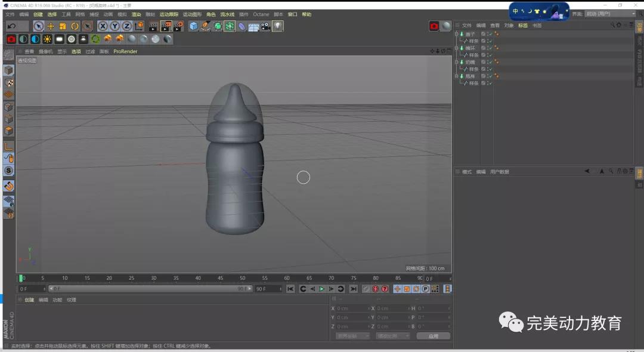Click the Undo arrow icon
Screen dimensions: 644x352
click(11, 26)
